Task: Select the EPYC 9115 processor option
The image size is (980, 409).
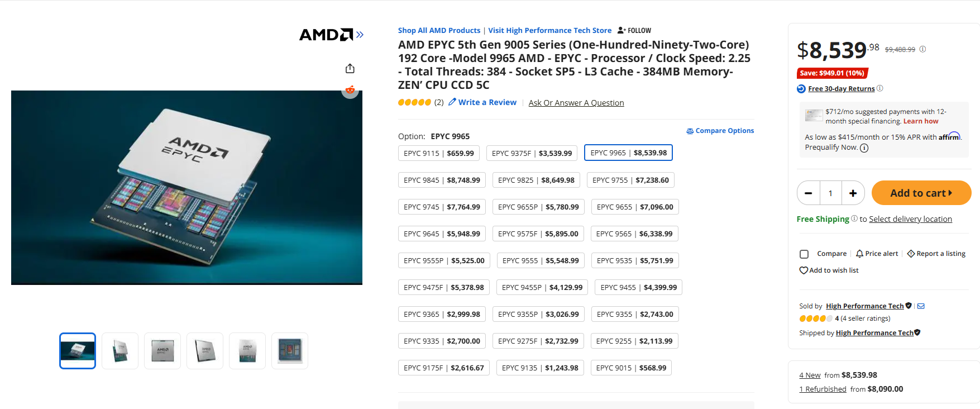Action: coord(438,153)
